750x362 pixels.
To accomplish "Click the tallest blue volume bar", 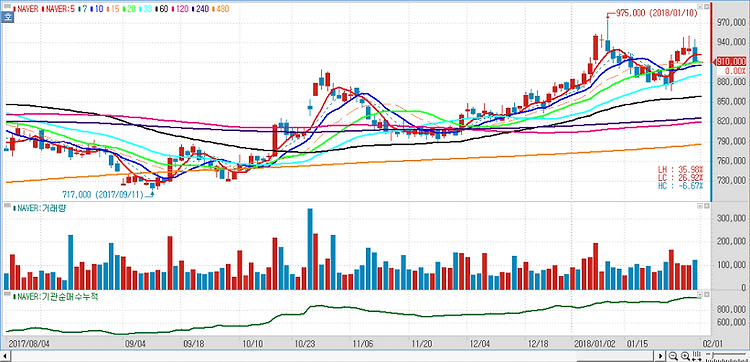I will coord(310,249).
